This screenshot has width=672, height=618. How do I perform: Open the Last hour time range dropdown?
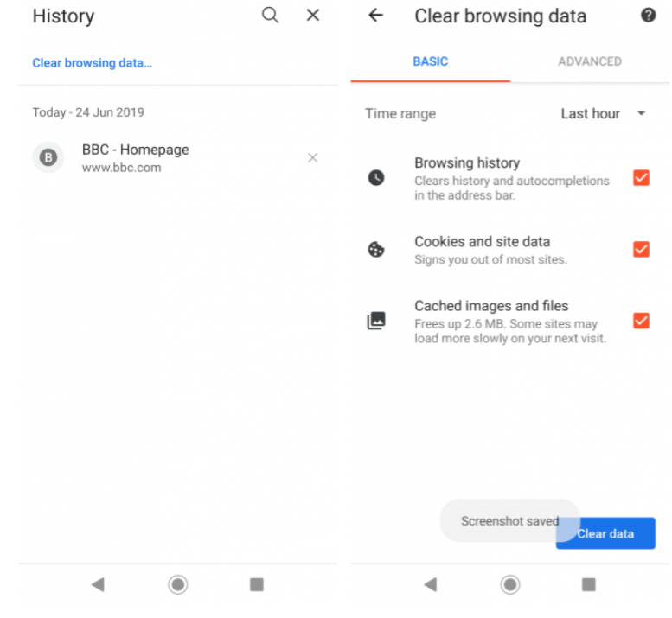click(604, 114)
